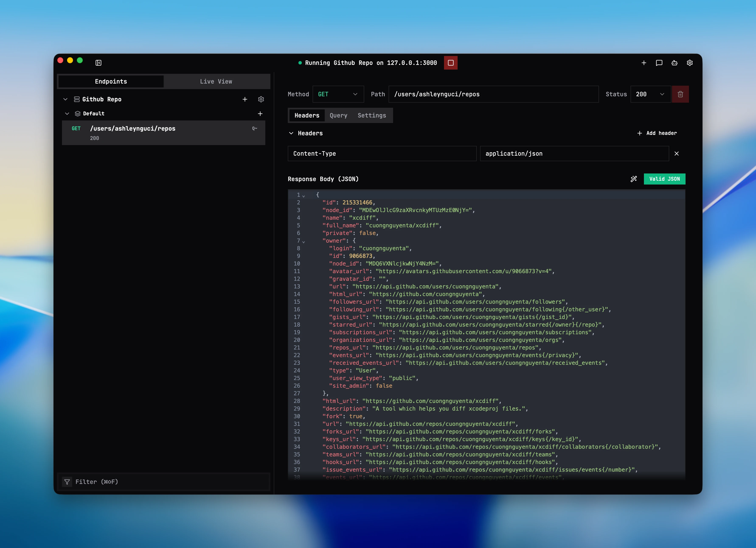756x548 pixels.
Task: Stop the running Github Repo server
Action: tap(450, 63)
